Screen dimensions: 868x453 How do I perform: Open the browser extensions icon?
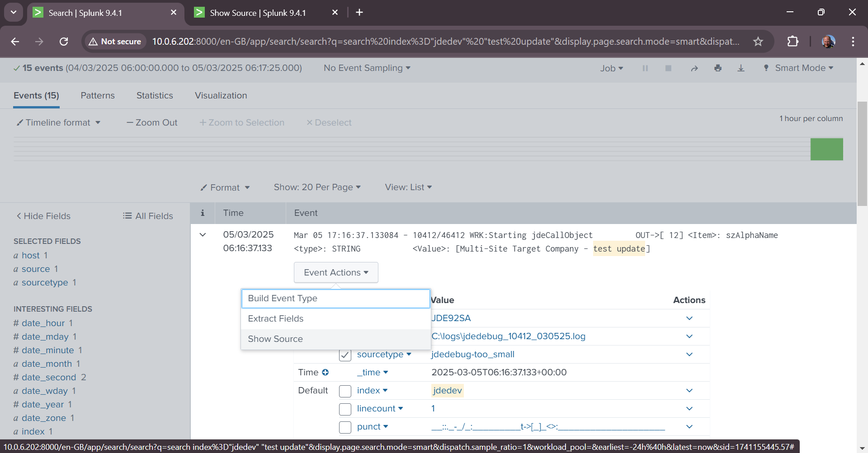793,42
